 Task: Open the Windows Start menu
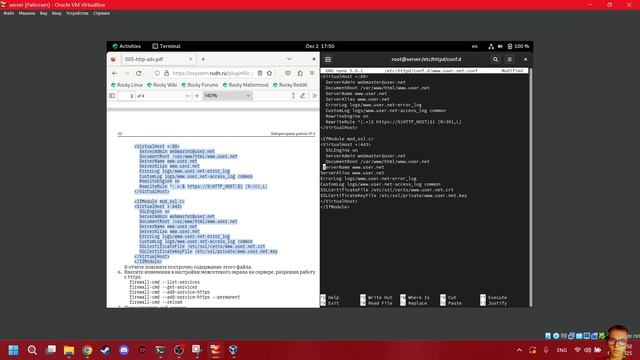(13, 350)
